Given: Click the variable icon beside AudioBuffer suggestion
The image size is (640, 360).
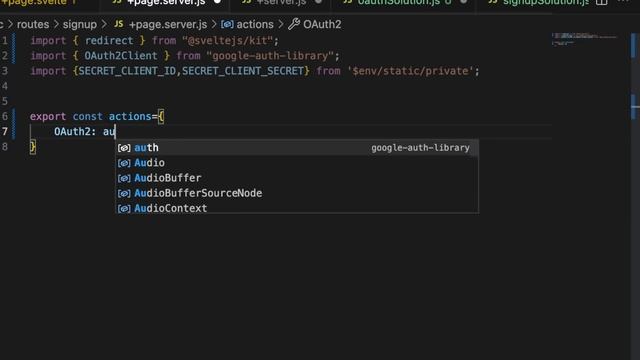Looking at the screenshot, I should [x=124, y=178].
